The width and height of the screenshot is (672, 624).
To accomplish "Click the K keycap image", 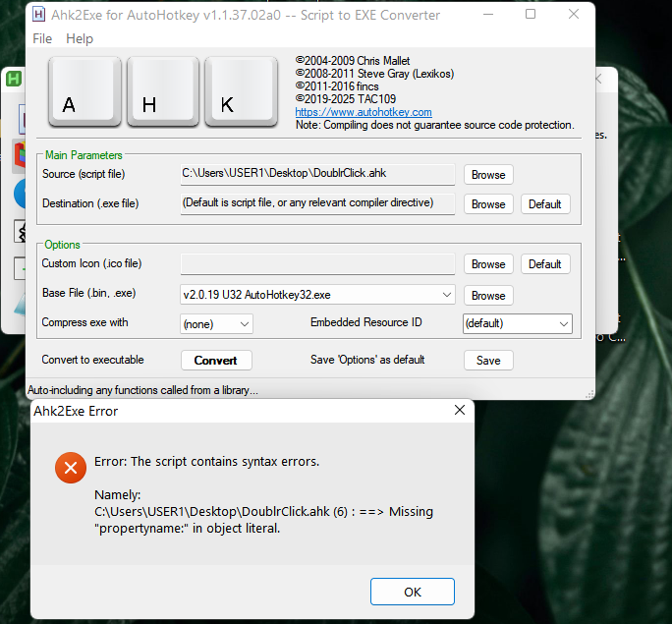I will click(x=241, y=91).
